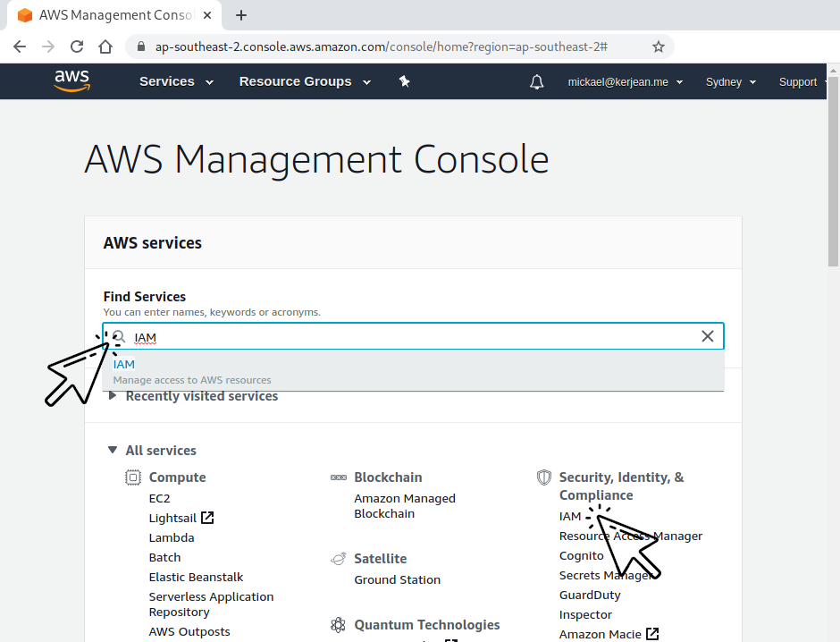The image size is (840, 642).
Task: Open the mickael@kerjean.me account menu
Action: coord(626,82)
